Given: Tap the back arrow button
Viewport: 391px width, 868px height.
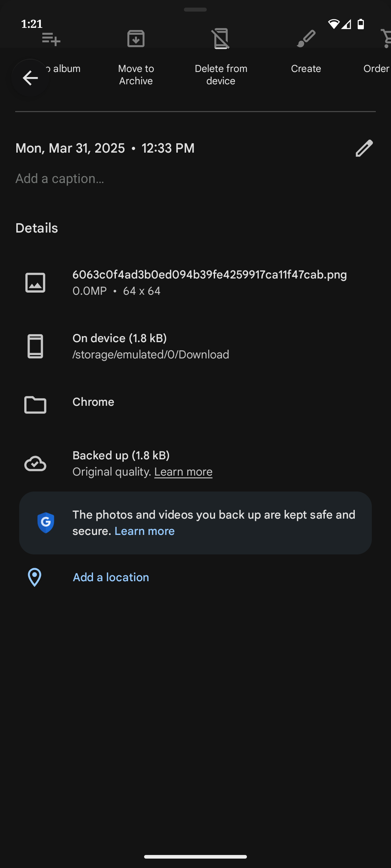Looking at the screenshot, I should pos(30,78).
